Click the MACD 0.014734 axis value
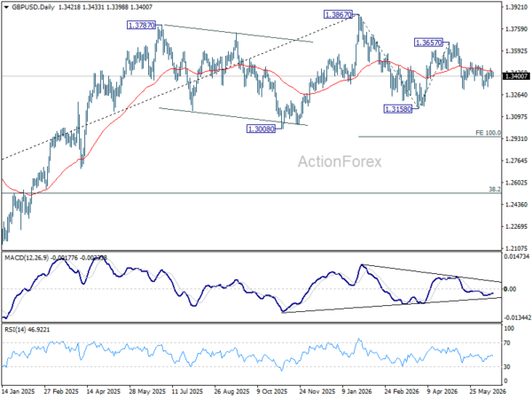Screen dimensions: 532x399 (517, 257)
